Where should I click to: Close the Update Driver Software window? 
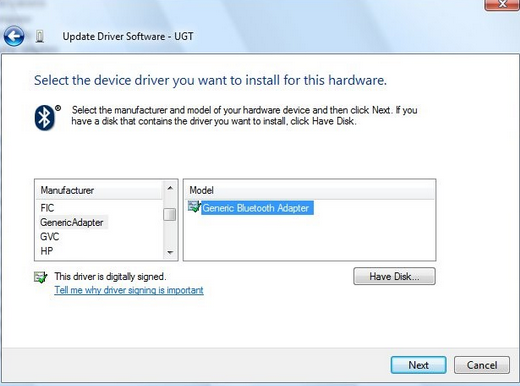502,4
